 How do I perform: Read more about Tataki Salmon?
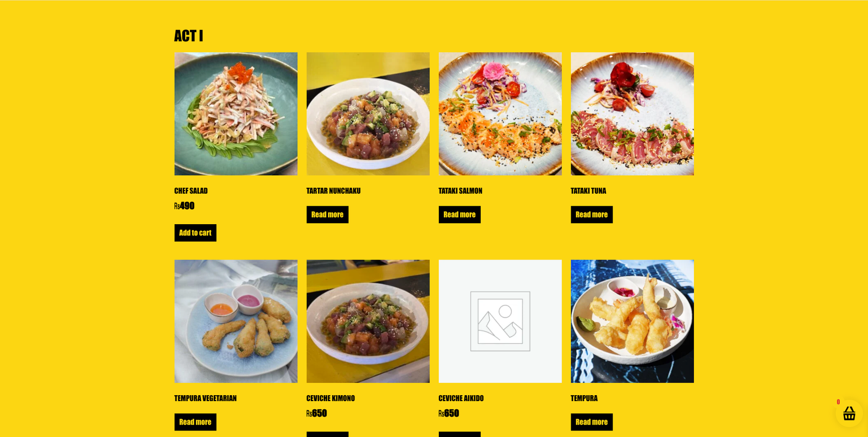click(x=459, y=214)
